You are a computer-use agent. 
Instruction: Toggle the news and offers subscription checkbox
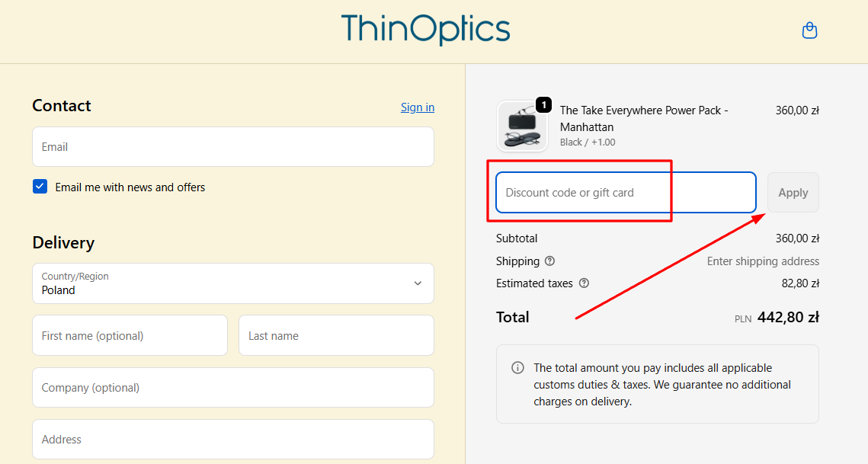[40, 186]
